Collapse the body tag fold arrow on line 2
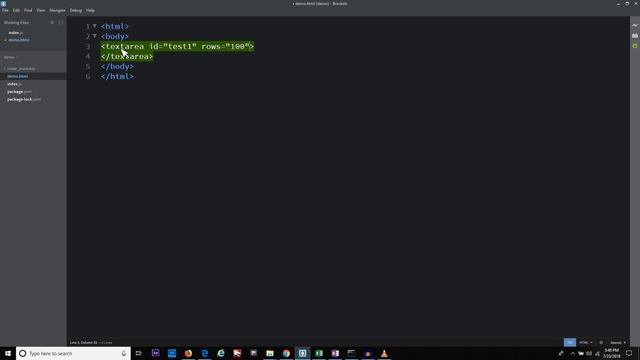640x360 pixels. pyautogui.click(x=95, y=36)
